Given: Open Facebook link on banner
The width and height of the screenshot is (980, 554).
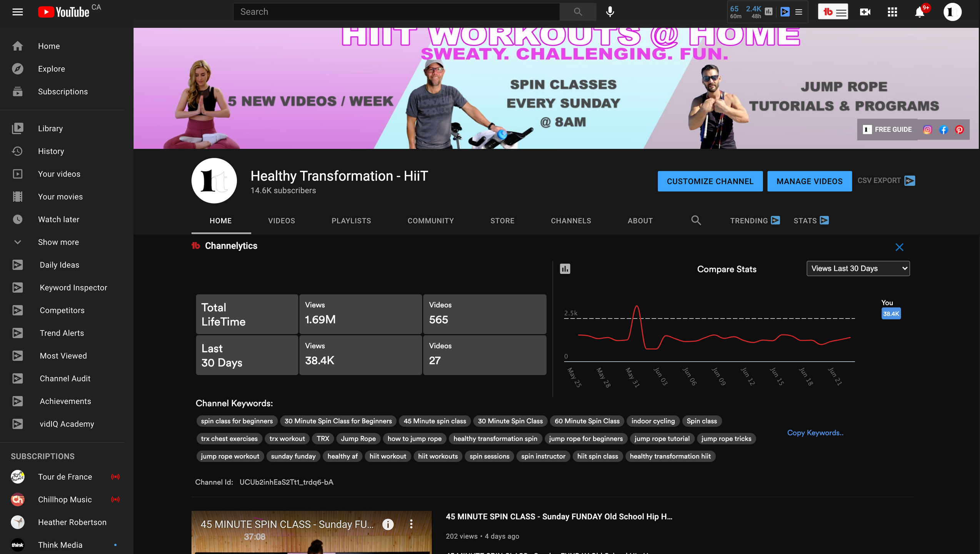Looking at the screenshot, I should coord(943,130).
